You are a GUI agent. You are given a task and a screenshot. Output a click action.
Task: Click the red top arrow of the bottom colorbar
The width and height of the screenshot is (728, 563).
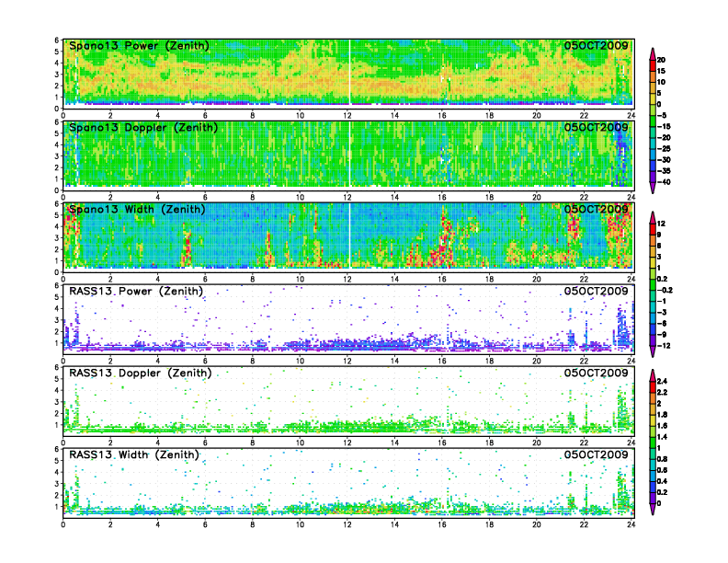(653, 376)
